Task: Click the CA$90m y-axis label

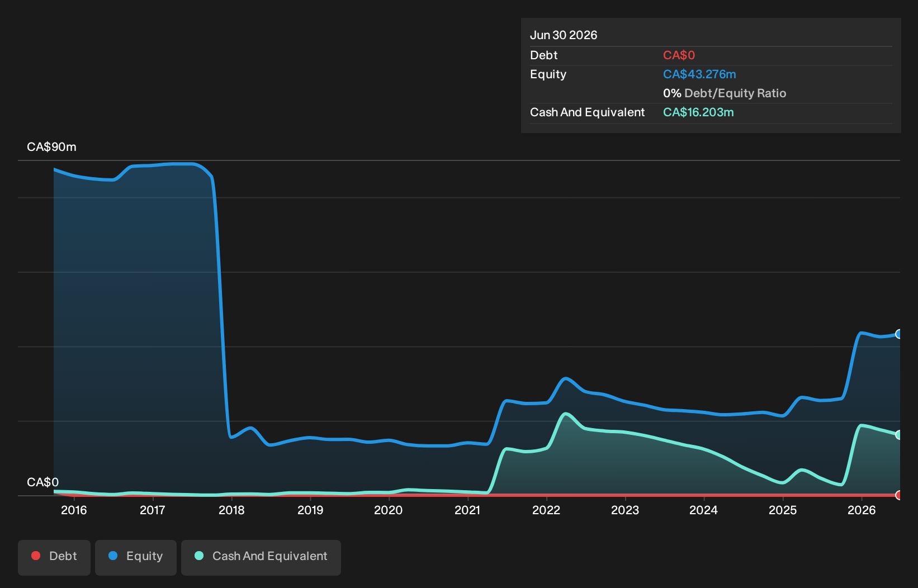Action: (51, 147)
